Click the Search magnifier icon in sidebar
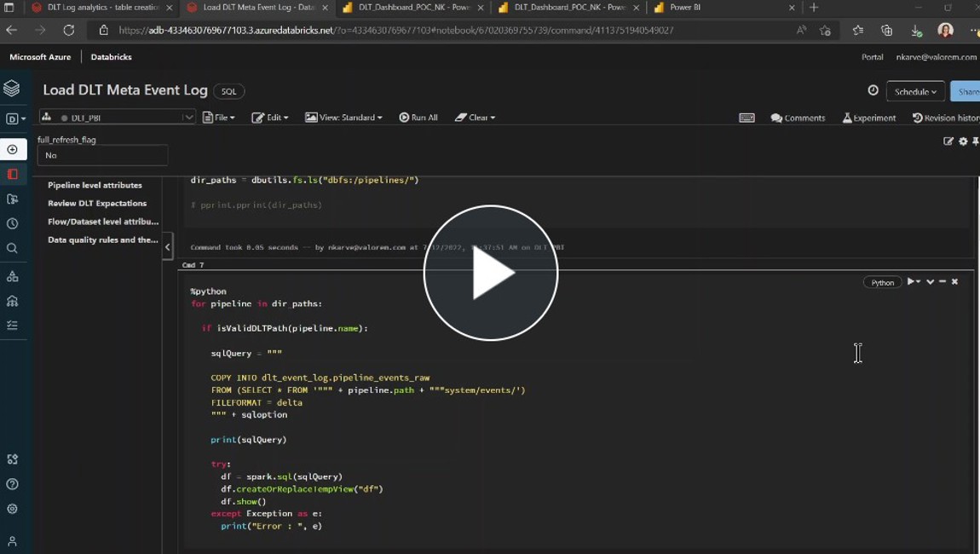 [12, 249]
